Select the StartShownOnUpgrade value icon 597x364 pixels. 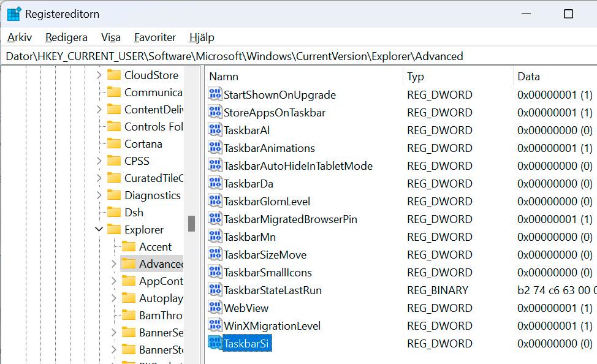click(215, 94)
